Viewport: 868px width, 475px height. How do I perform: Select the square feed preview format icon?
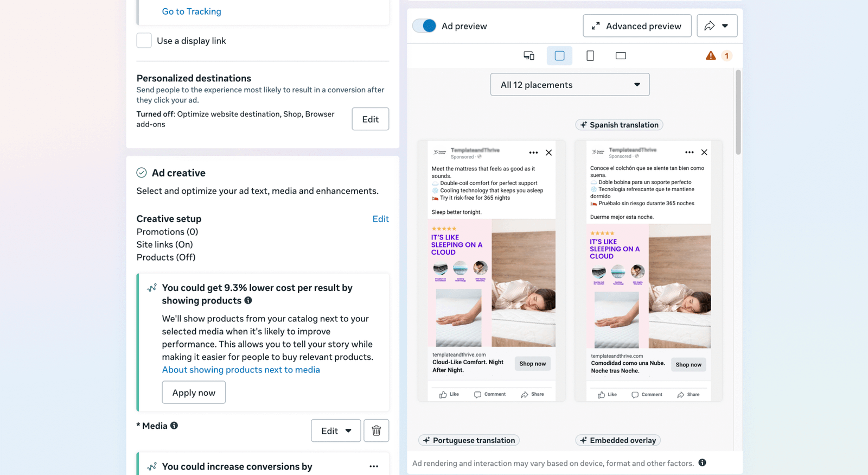tap(559, 55)
